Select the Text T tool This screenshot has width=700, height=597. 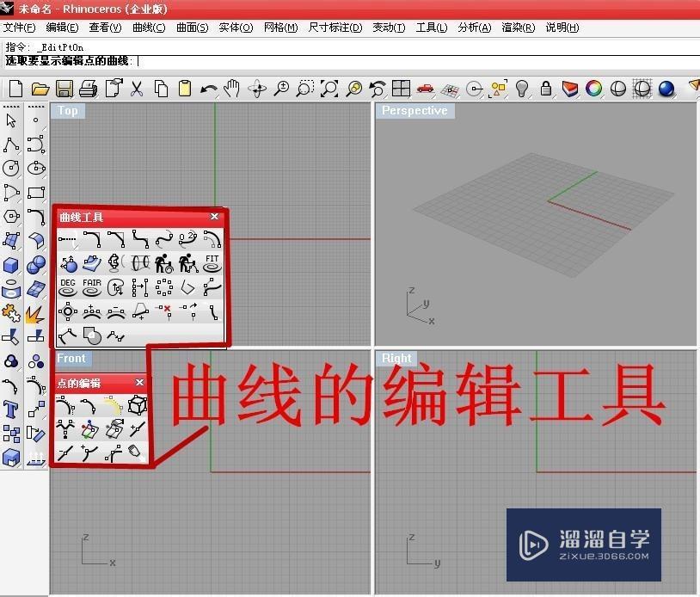click(11, 409)
